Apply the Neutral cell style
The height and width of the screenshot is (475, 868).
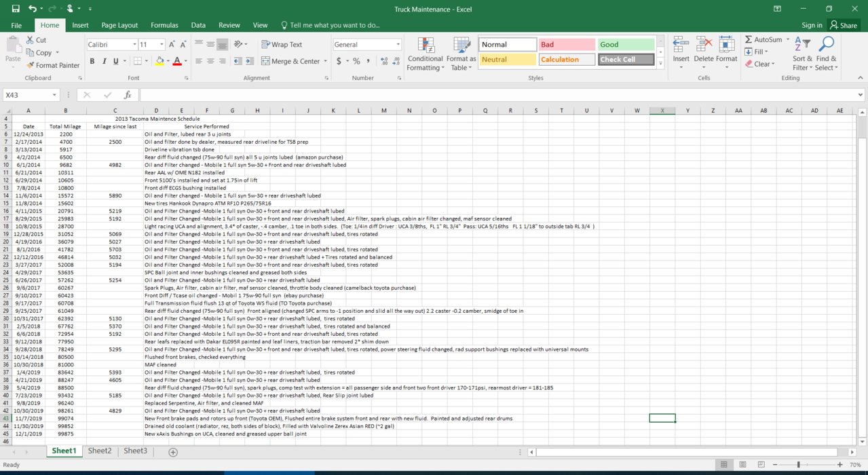[x=508, y=60]
